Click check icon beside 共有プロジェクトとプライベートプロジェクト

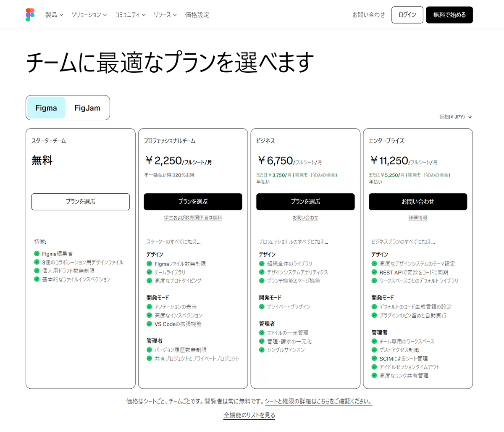[x=149, y=358]
